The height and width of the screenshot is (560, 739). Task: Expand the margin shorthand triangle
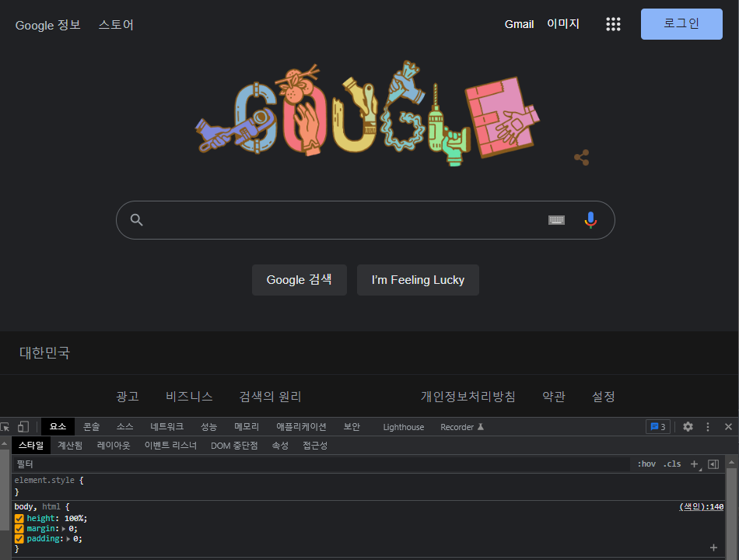pyautogui.click(x=64, y=529)
